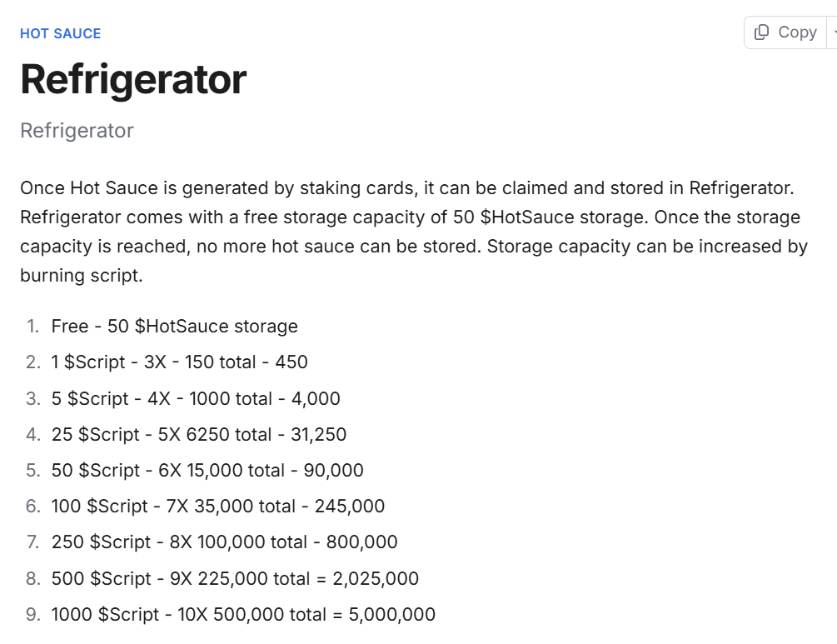
Task: Open the dropdown arrow beside Copy
Action: (834, 32)
